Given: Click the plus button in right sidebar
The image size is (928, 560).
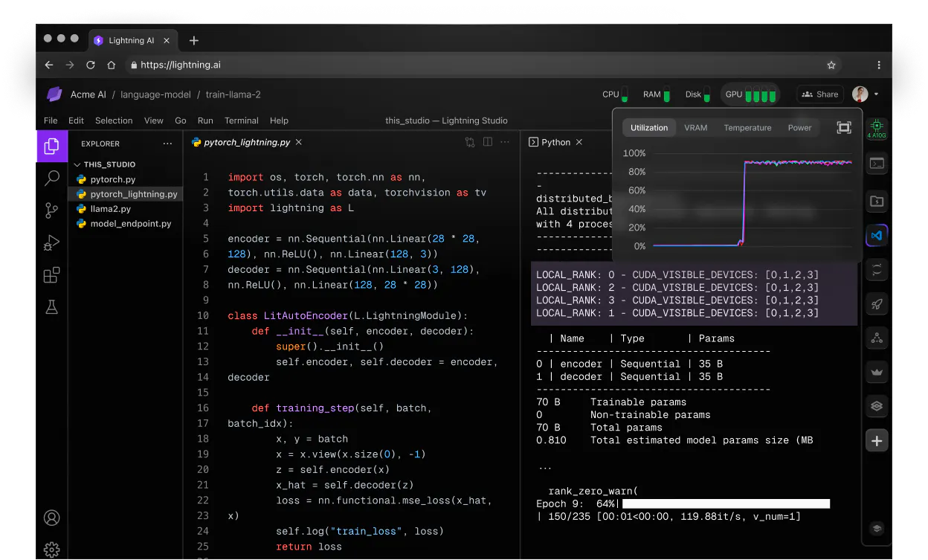Looking at the screenshot, I should click(877, 441).
